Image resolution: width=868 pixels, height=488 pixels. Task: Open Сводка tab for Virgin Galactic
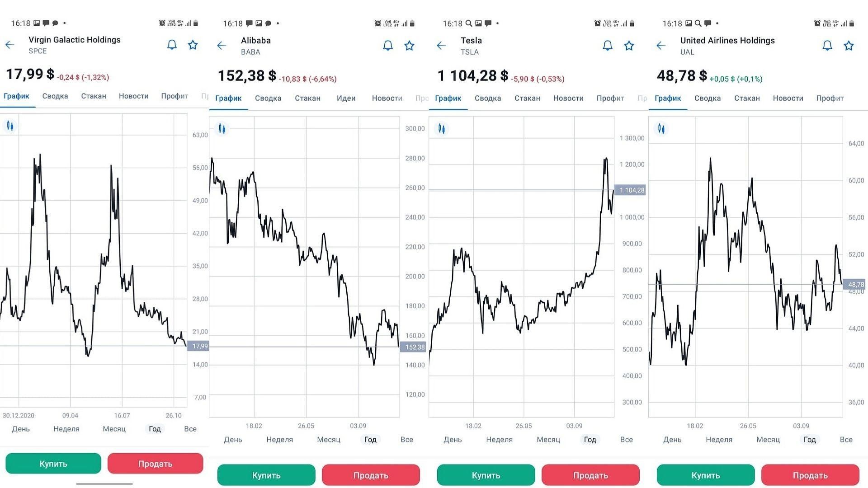tap(55, 96)
